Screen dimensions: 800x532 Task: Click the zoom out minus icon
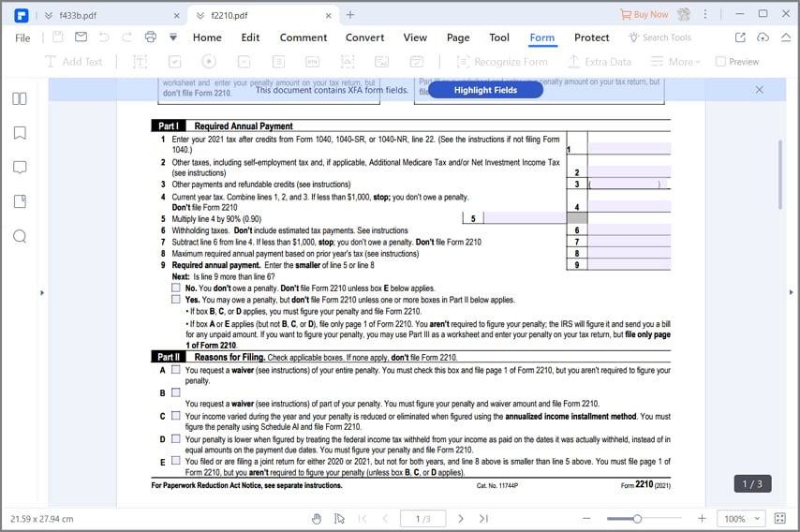(586, 519)
